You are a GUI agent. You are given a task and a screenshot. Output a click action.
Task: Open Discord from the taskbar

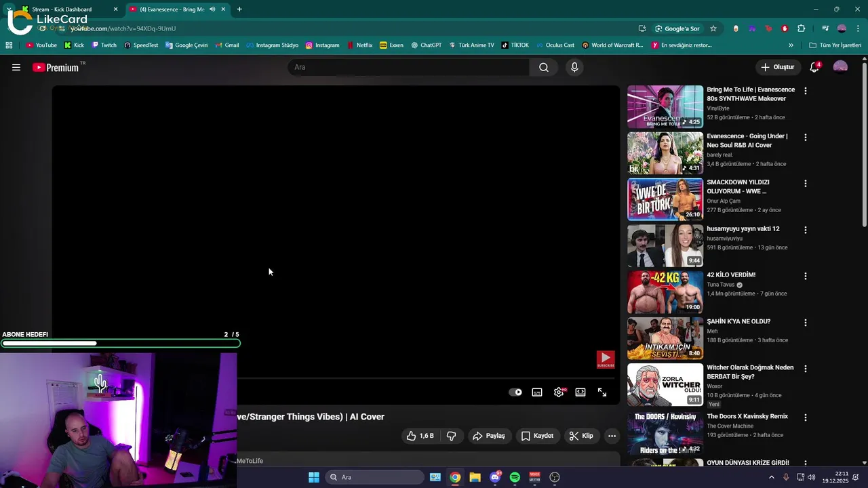point(495,477)
